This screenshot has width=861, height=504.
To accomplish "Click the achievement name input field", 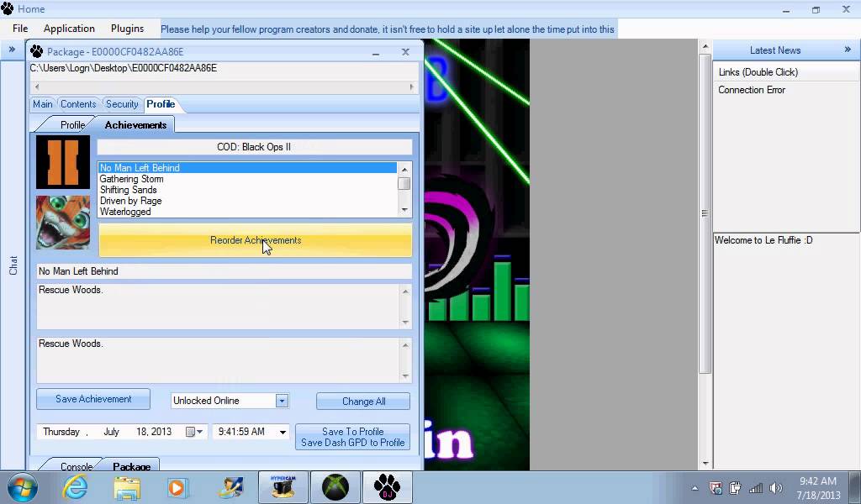I will point(224,271).
